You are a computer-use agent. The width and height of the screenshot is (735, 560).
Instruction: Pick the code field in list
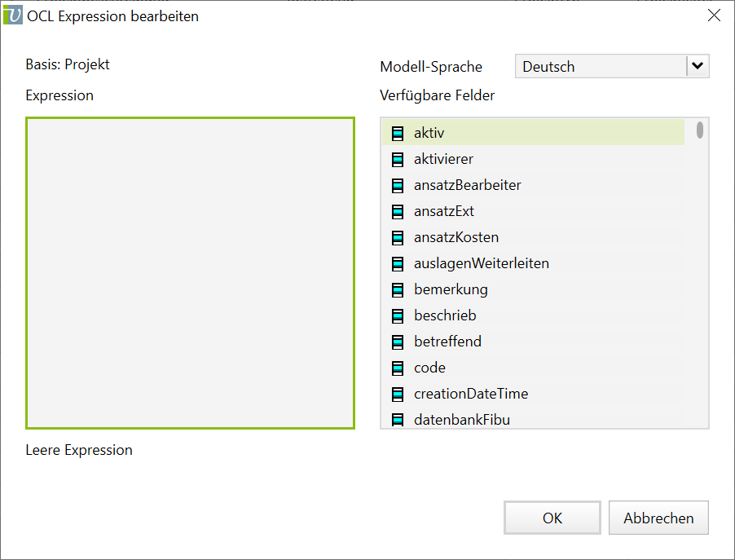coord(429,368)
